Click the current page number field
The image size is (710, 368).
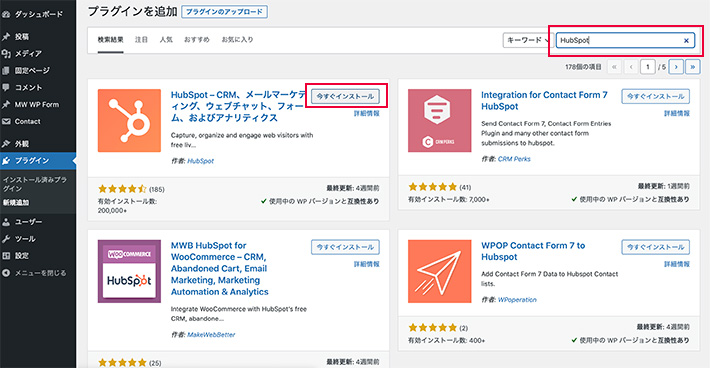(648, 67)
